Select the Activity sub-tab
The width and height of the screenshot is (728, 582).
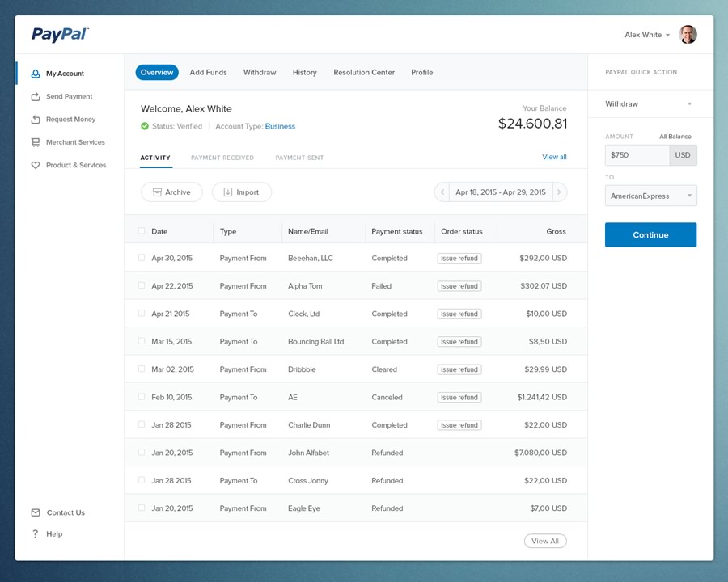[155, 158]
